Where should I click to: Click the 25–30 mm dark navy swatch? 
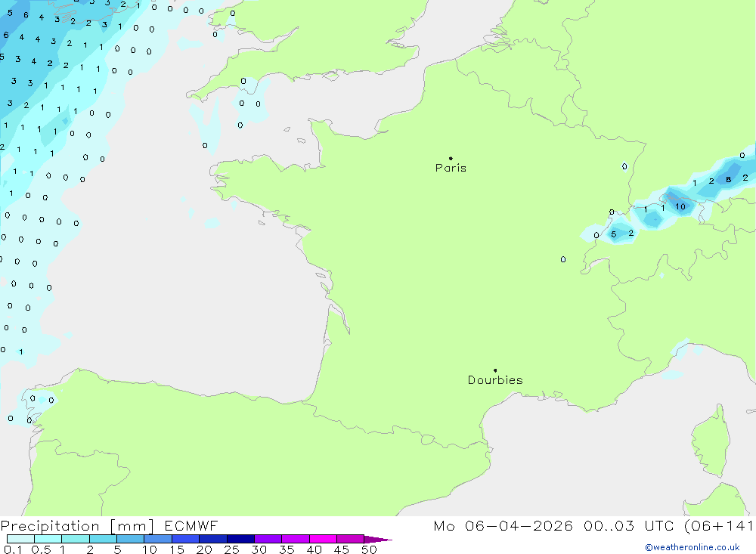tap(240, 539)
